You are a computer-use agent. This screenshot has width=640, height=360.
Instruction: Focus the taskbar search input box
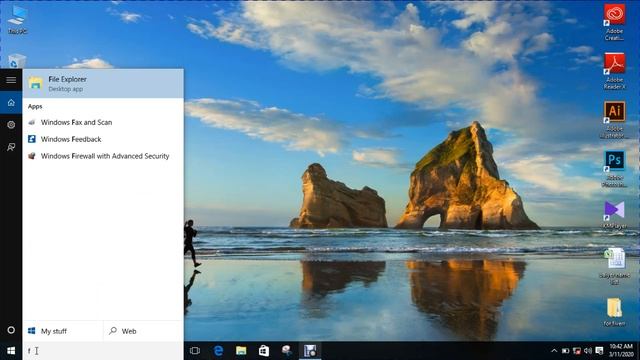coord(103,351)
